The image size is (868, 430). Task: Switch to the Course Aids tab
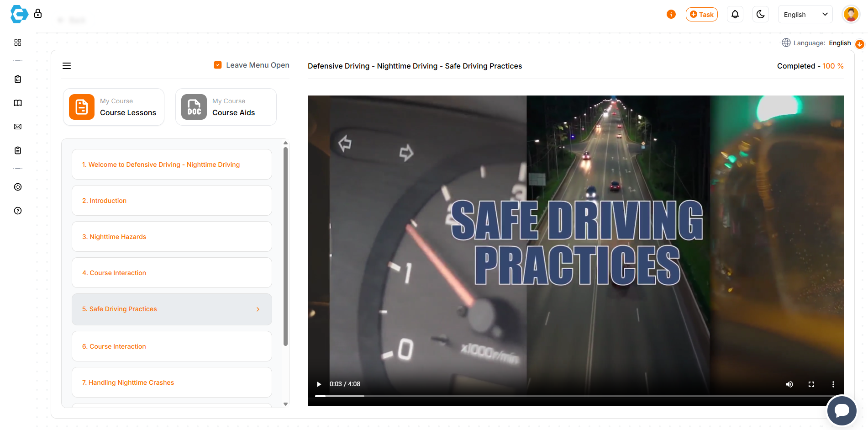(x=226, y=107)
